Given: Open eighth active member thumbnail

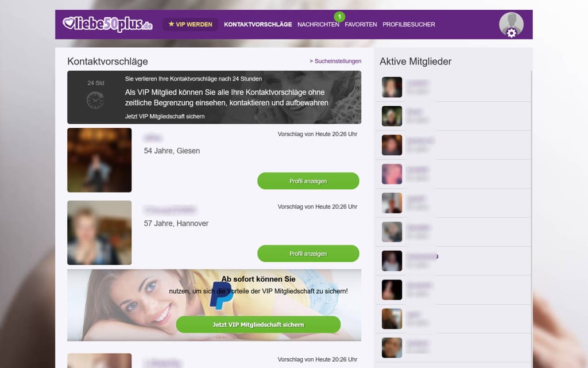Looking at the screenshot, I should 392,290.
